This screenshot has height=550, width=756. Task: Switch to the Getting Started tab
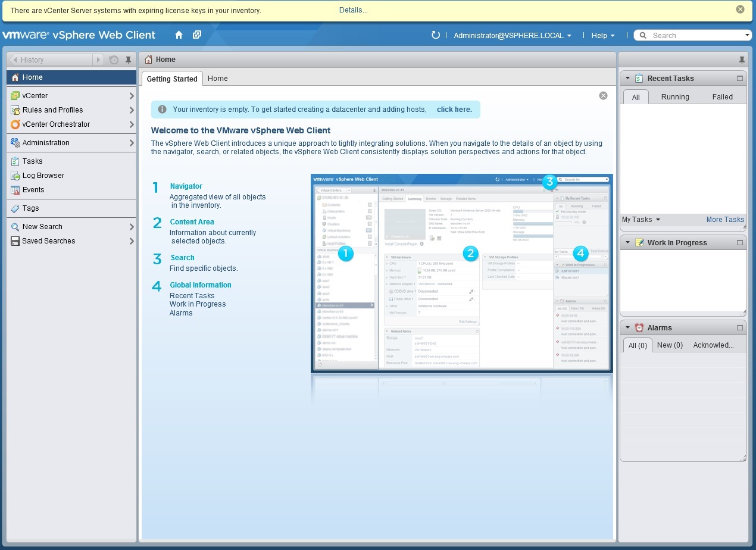[172, 79]
